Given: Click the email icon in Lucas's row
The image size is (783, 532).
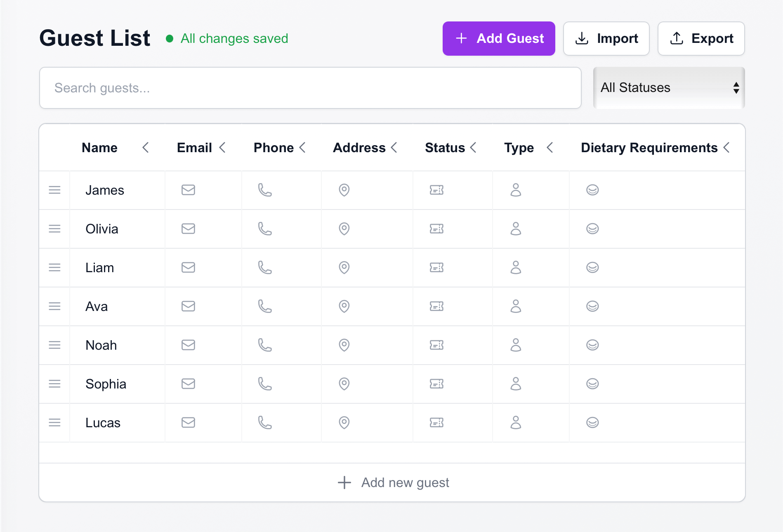Looking at the screenshot, I should tap(188, 422).
